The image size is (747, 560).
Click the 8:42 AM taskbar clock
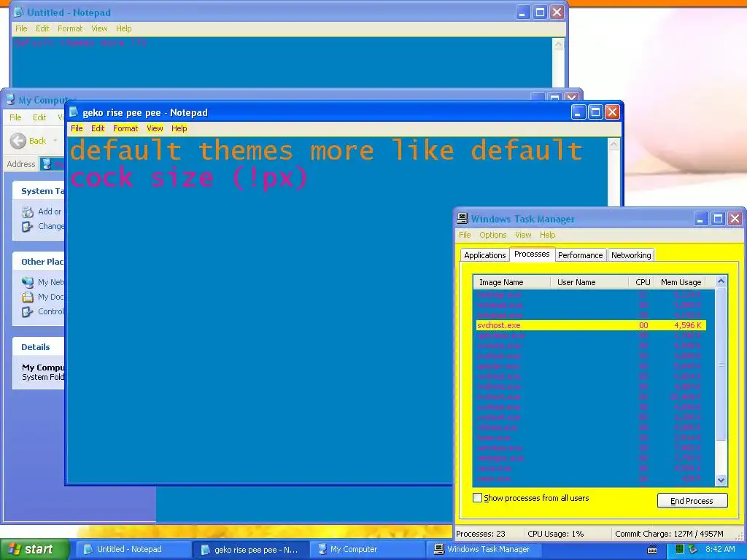click(x=720, y=549)
